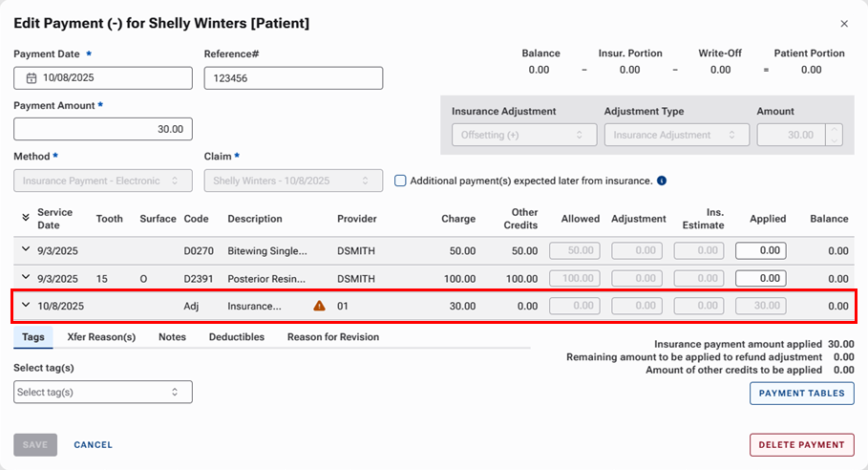Open the Claim dropdown
This screenshot has width=868, height=470.
293,181
